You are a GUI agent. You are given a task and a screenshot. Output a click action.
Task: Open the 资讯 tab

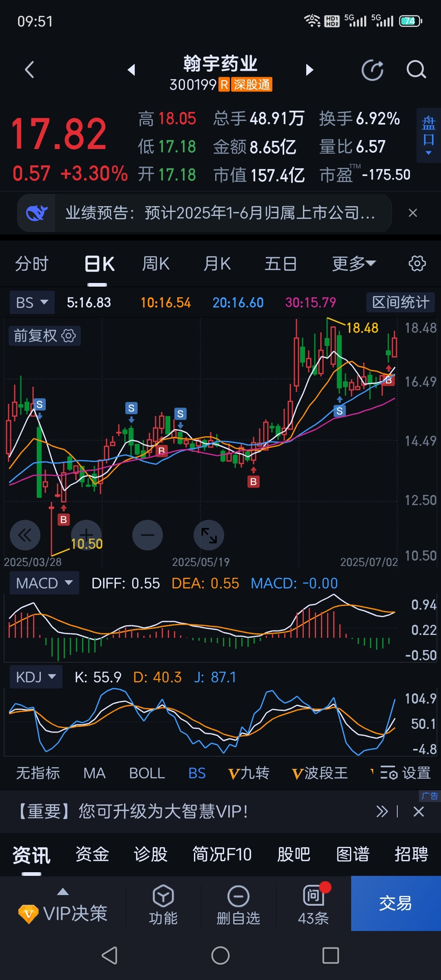[x=31, y=855]
